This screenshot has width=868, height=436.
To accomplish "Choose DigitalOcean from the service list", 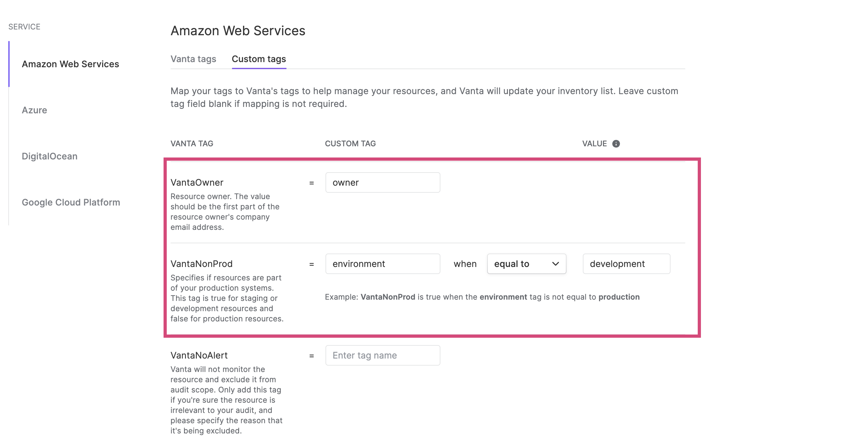I will click(x=50, y=156).
